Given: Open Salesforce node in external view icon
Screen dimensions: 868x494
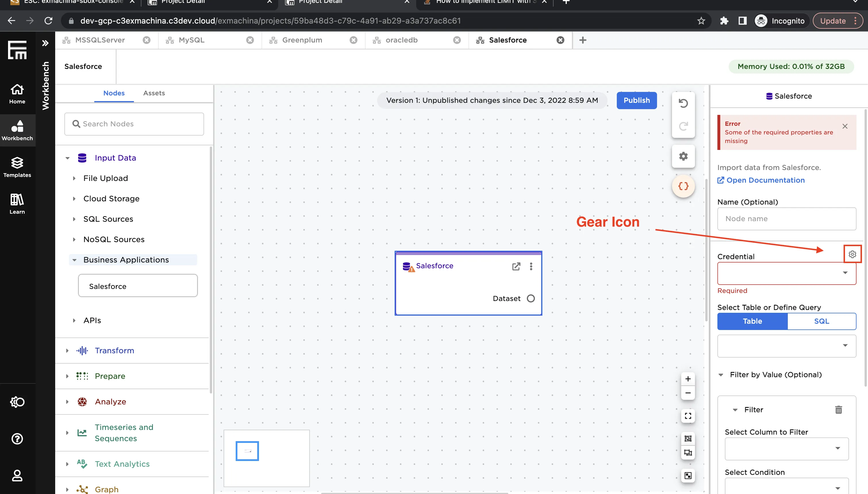Looking at the screenshot, I should tap(516, 266).
